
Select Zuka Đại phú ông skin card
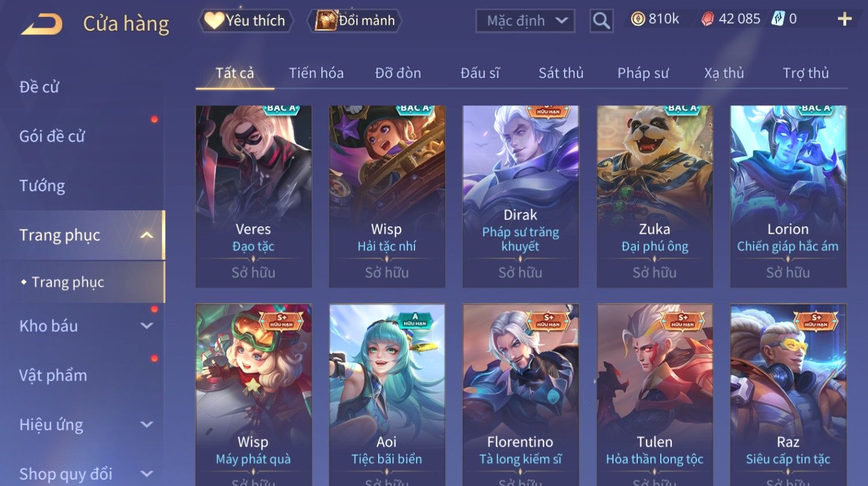click(654, 196)
